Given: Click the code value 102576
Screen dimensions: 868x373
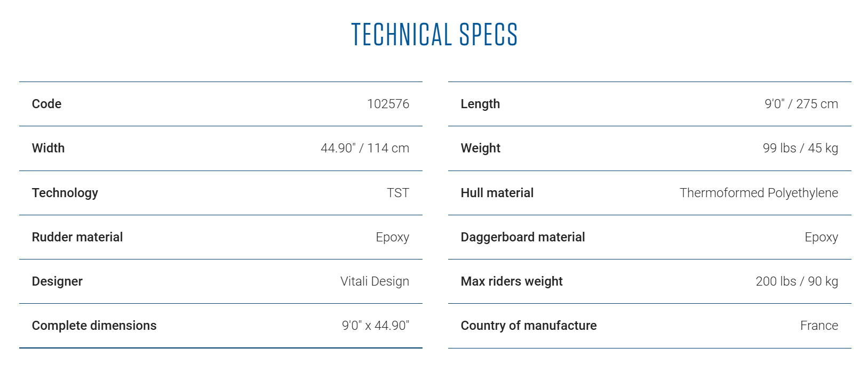Looking at the screenshot, I should pyautogui.click(x=388, y=104).
